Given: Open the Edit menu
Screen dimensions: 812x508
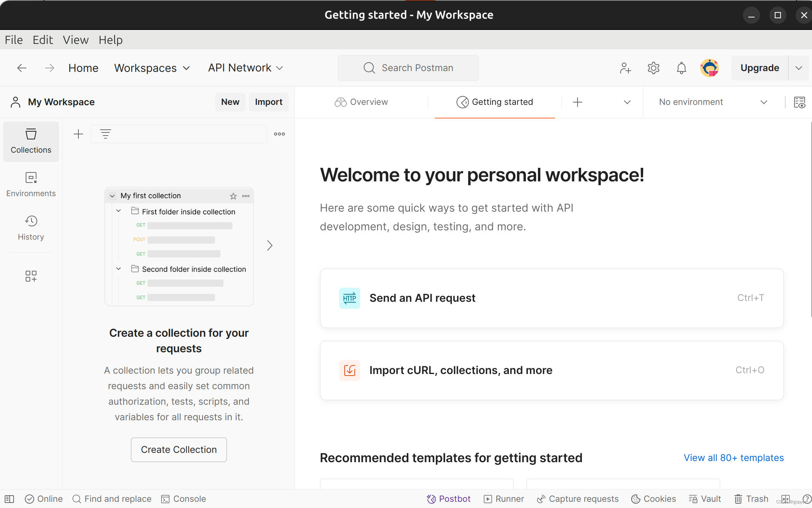Looking at the screenshot, I should pos(43,40).
